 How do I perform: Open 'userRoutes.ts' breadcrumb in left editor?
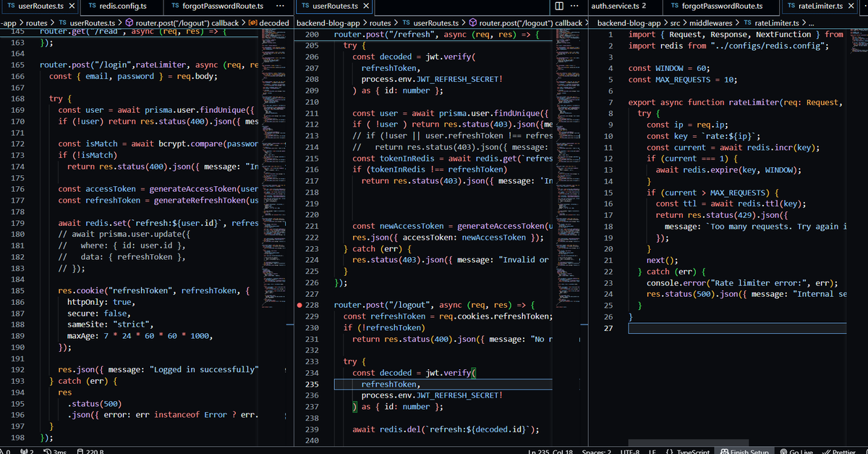coord(88,23)
